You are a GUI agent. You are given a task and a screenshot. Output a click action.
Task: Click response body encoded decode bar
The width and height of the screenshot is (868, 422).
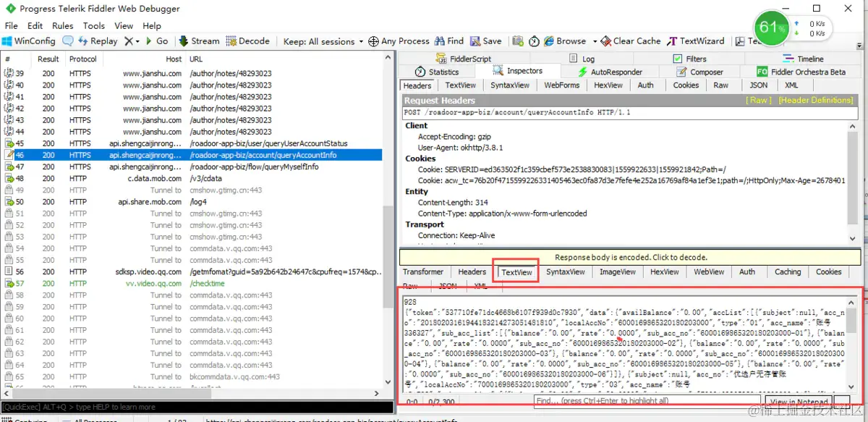coord(631,257)
